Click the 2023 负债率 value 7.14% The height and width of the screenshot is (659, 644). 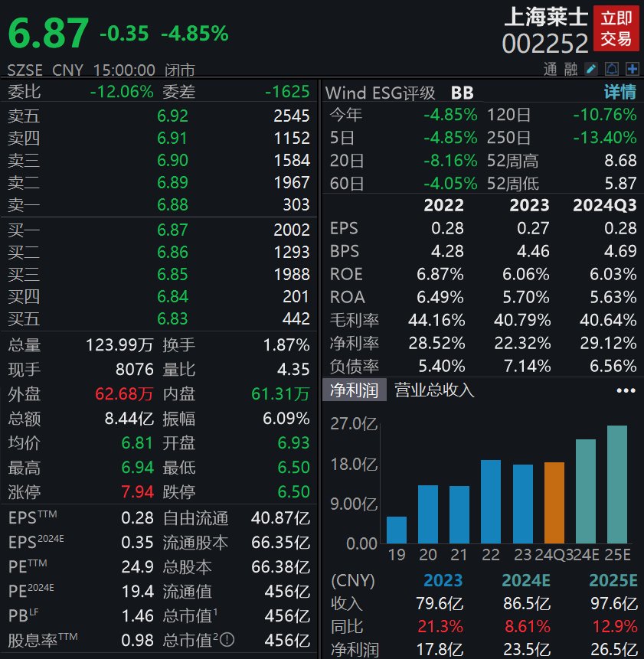coord(527,366)
